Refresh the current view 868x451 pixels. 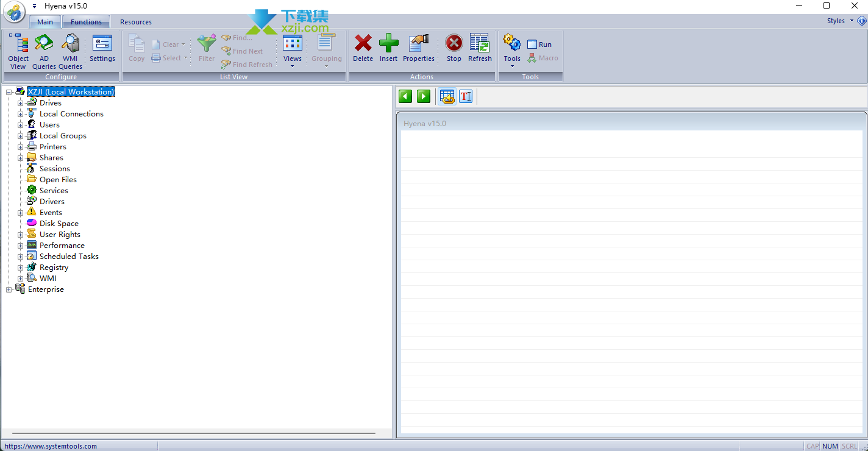coord(480,48)
